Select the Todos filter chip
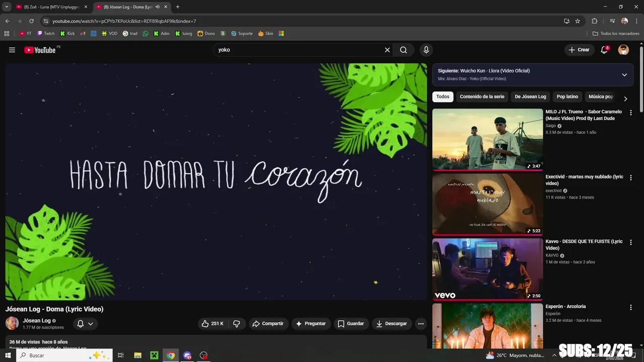The height and width of the screenshot is (362, 644). [x=443, y=97]
